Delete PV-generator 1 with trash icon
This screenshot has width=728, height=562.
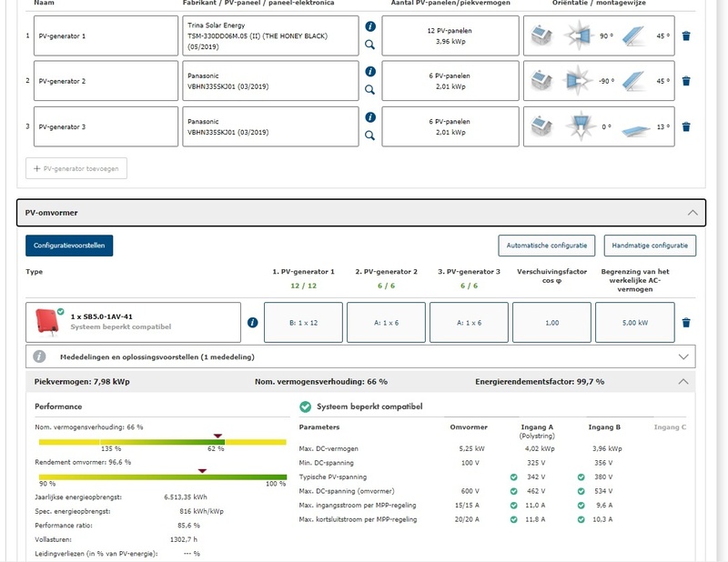pos(686,36)
